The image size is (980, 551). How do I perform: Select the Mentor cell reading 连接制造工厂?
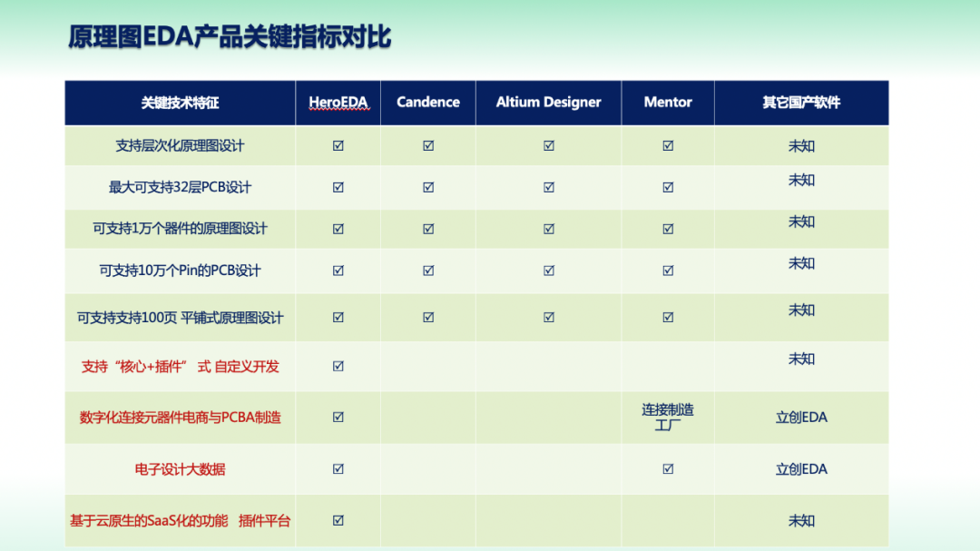pyautogui.click(x=668, y=418)
